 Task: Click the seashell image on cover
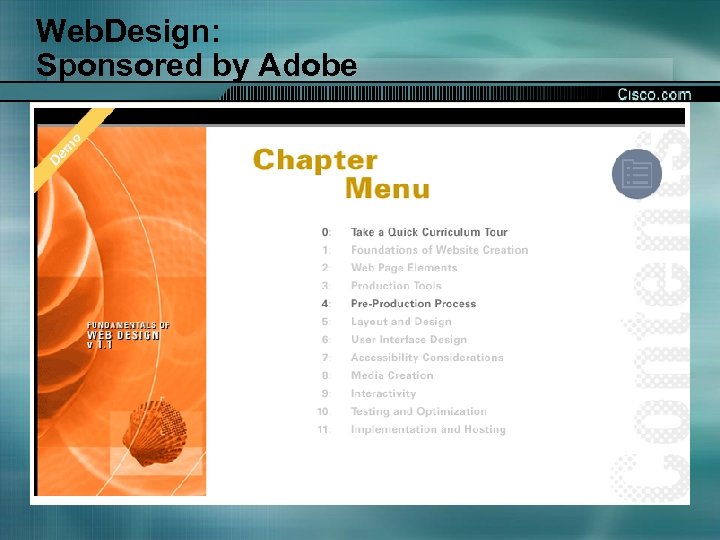154,432
